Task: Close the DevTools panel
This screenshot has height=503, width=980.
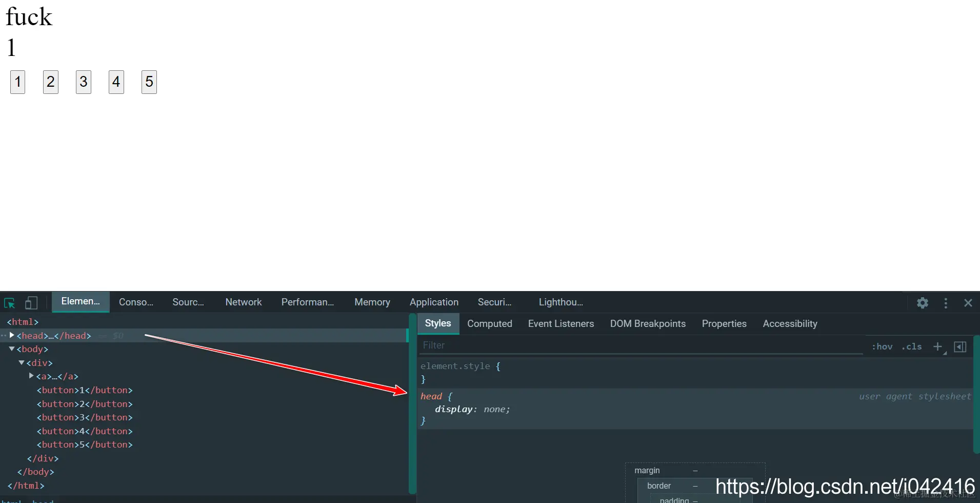Action: (968, 303)
